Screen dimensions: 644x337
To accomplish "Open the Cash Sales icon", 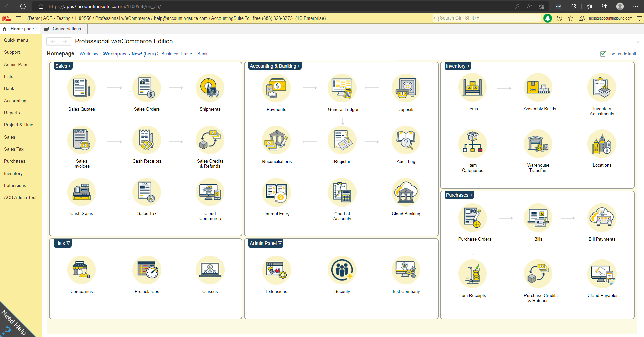I will coord(81,192).
